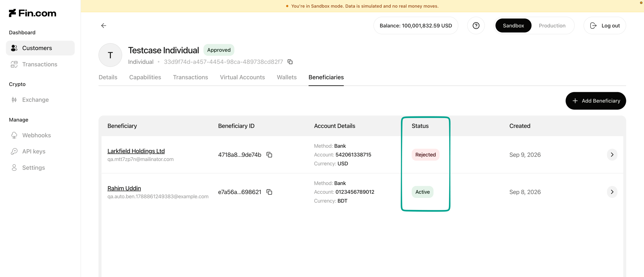Expand the Rahim Uddin row chevron
This screenshot has height=277, width=644.
612,192
